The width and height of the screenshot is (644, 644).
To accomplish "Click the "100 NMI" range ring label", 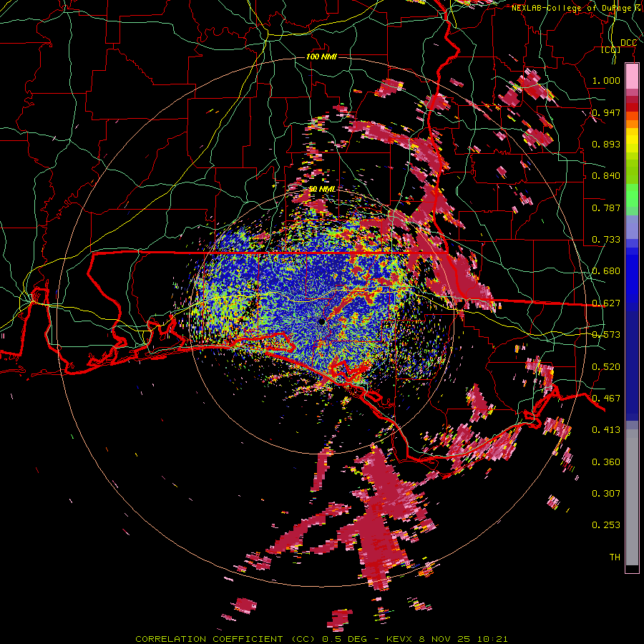I will point(321,57).
